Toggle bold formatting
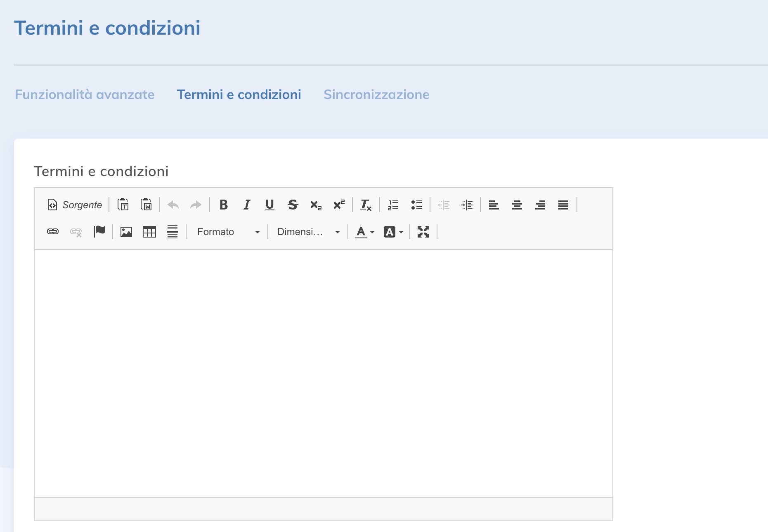This screenshot has height=532, width=768. (x=224, y=205)
